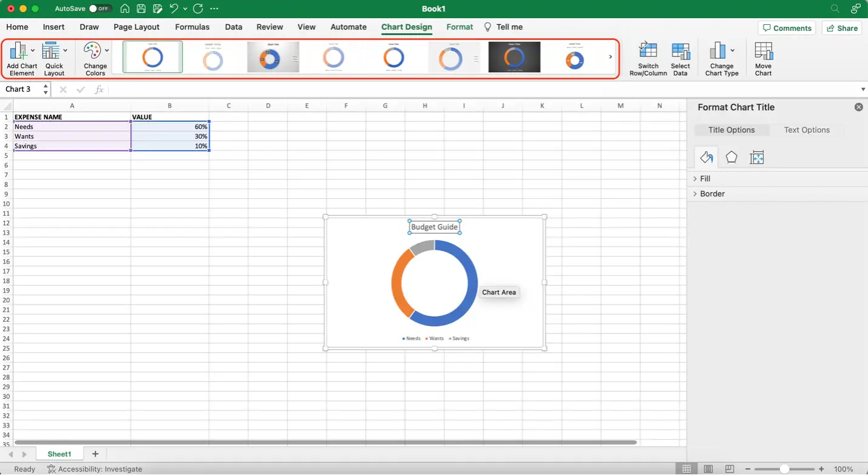Click the Add Chart Element icon
Screen dimensions: 868x476
point(19,51)
